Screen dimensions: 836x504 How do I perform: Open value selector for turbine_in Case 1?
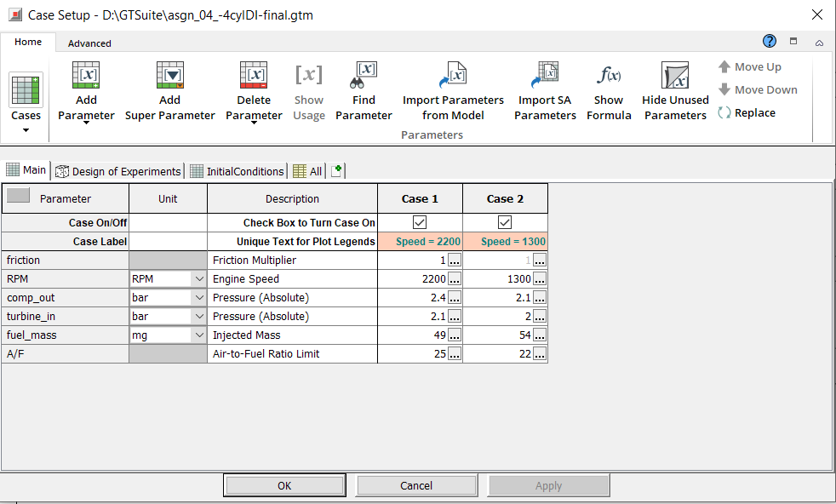pos(455,316)
